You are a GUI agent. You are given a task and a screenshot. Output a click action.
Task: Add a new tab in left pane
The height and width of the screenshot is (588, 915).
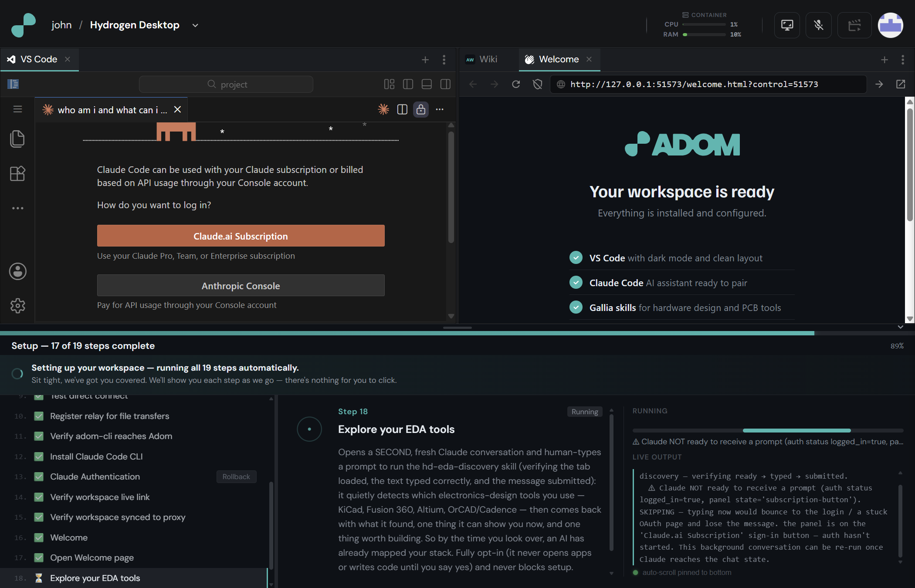coord(425,60)
